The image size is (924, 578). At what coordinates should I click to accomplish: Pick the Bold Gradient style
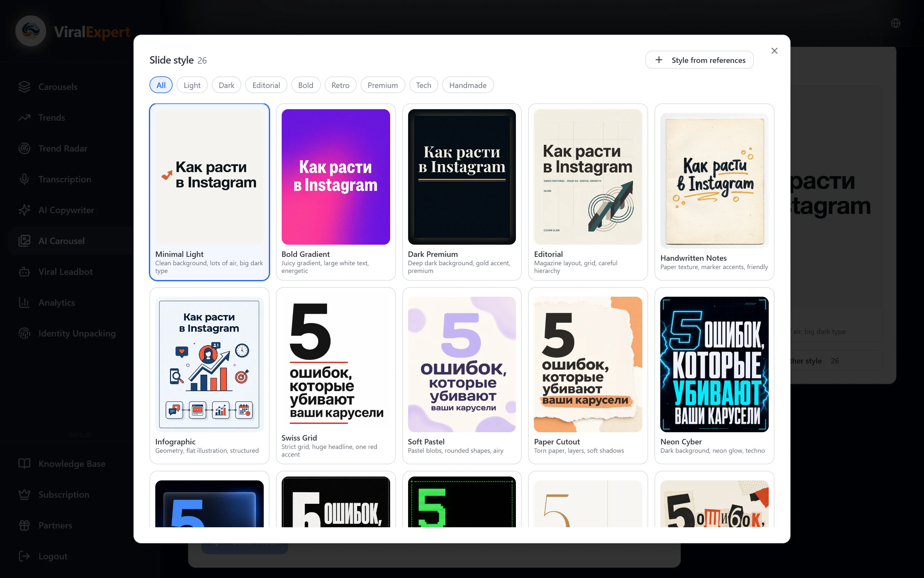[336, 192]
